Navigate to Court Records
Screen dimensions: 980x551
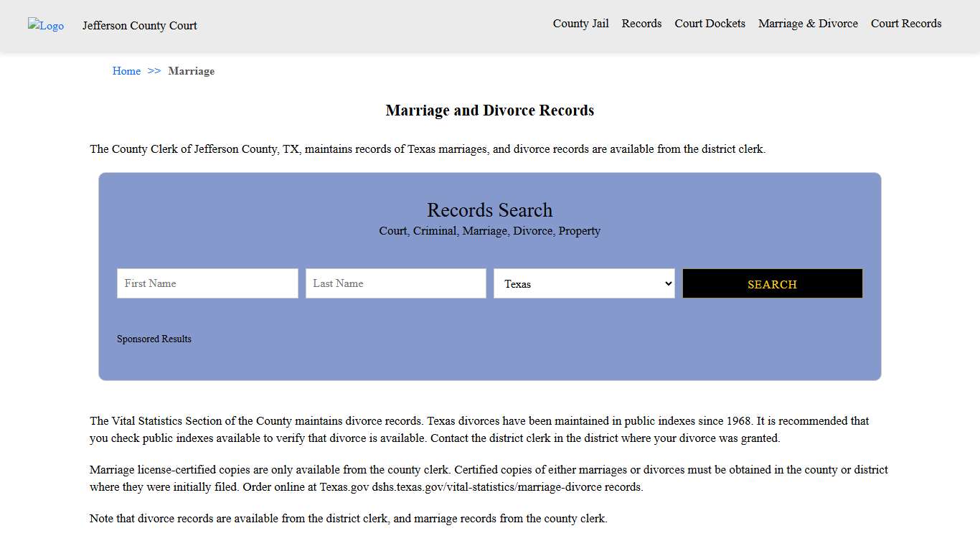[x=905, y=24]
